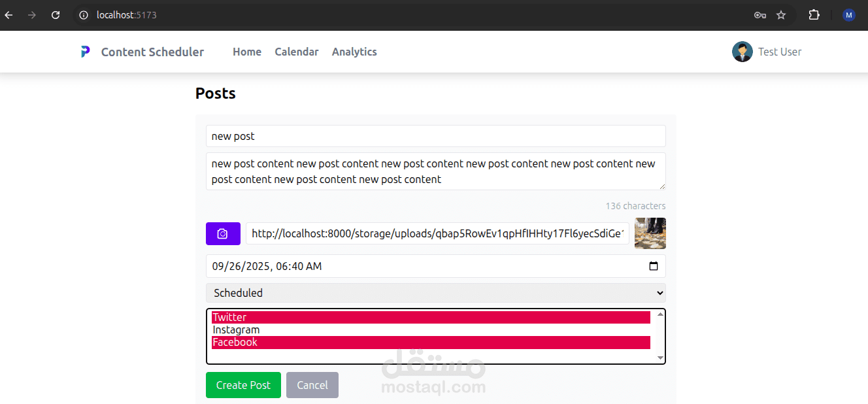Open the Scheduled status dropdown
The image size is (868, 404).
tap(436, 293)
